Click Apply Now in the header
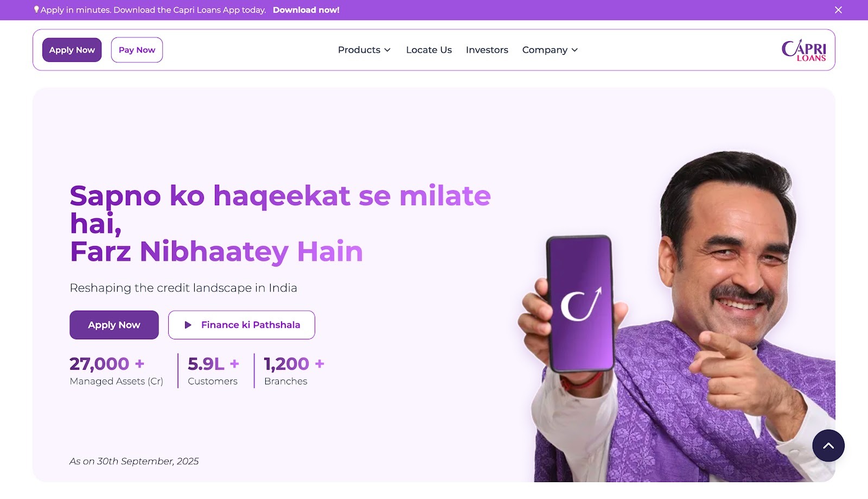Viewport: 868px width, 499px height. pos(72,50)
